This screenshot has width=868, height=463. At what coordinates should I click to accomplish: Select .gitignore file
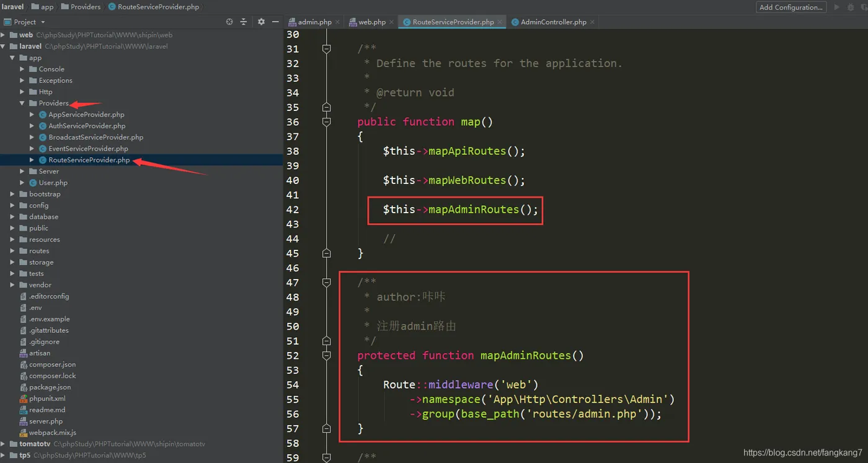pyautogui.click(x=45, y=342)
